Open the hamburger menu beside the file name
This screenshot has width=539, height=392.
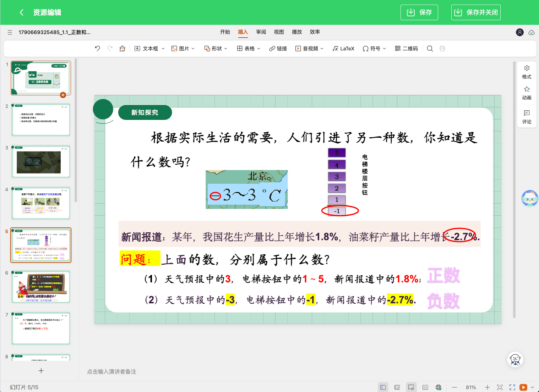pos(10,32)
